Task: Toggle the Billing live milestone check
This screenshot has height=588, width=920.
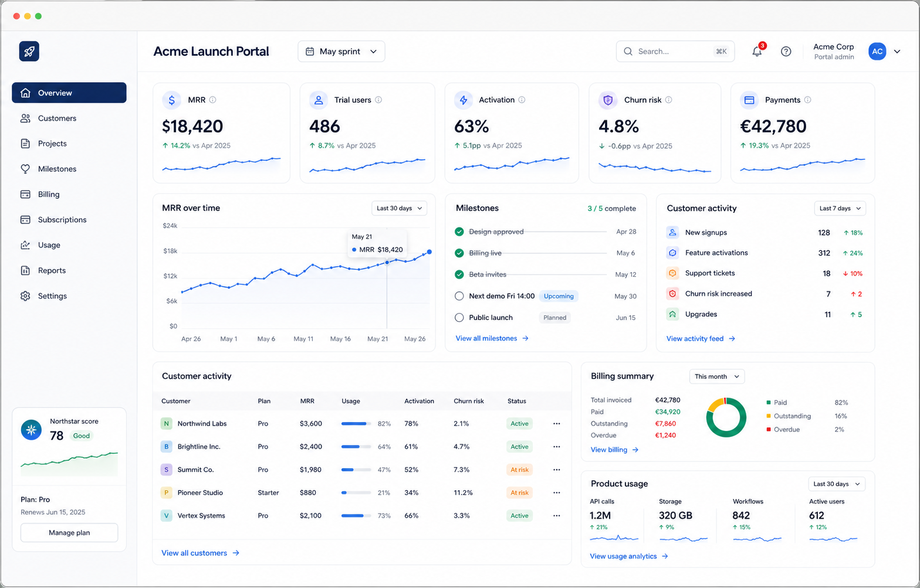Action: pos(459,253)
